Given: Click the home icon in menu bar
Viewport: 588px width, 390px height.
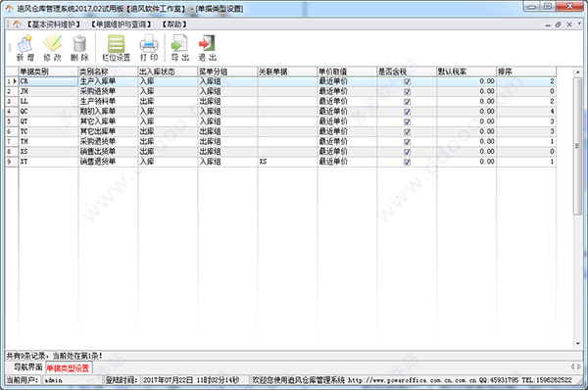Looking at the screenshot, I should pyautogui.click(x=17, y=24).
